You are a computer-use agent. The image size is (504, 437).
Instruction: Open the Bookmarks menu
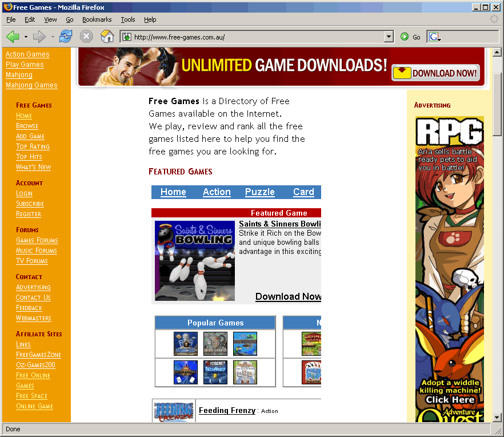pyautogui.click(x=97, y=19)
